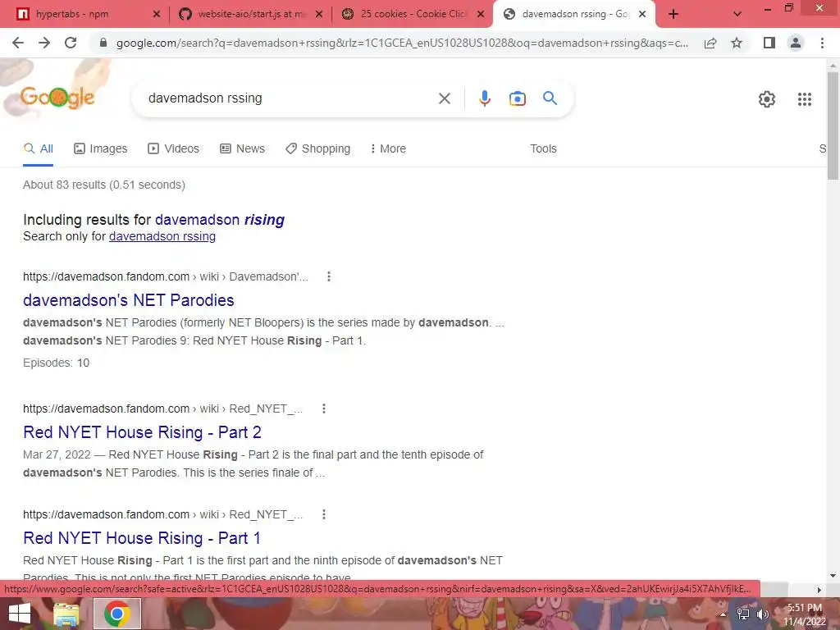Viewport: 840px width, 630px height.
Task: Clear the search box with the X
Action: coord(444,98)
